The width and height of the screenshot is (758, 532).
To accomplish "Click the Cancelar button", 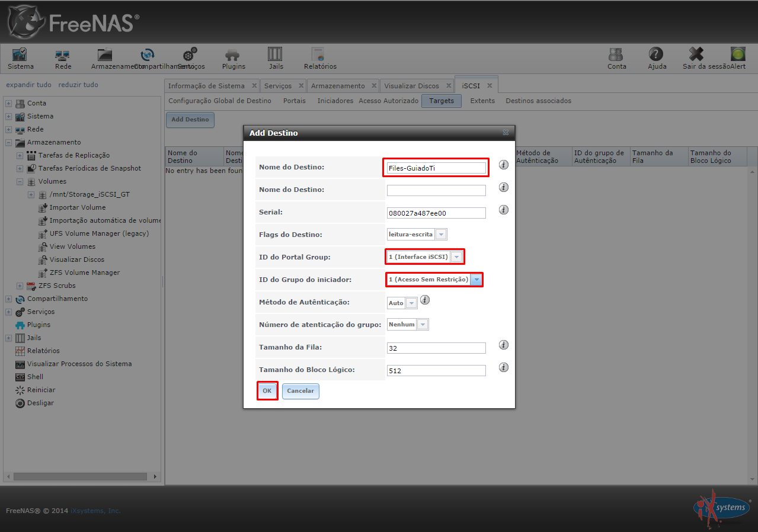I will pos(300,391).
